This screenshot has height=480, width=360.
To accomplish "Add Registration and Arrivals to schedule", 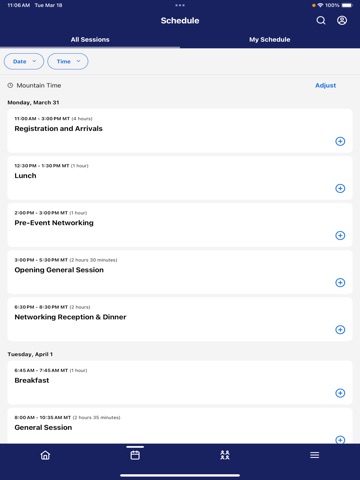I will (340, 141).
